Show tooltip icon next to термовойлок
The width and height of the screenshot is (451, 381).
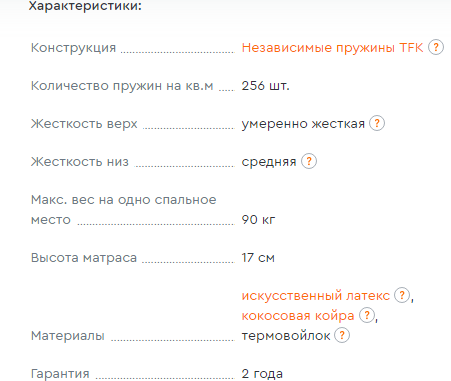[342, 335]
